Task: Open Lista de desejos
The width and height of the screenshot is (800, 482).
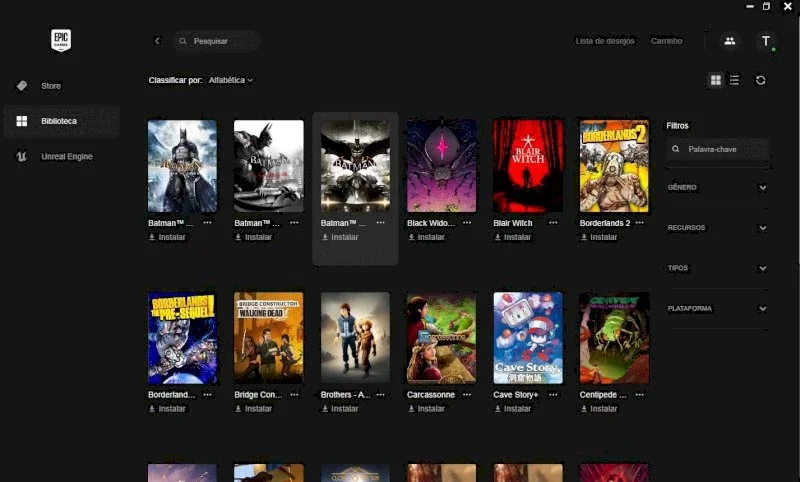Action: pyautogui.click(x=605, y=41)
